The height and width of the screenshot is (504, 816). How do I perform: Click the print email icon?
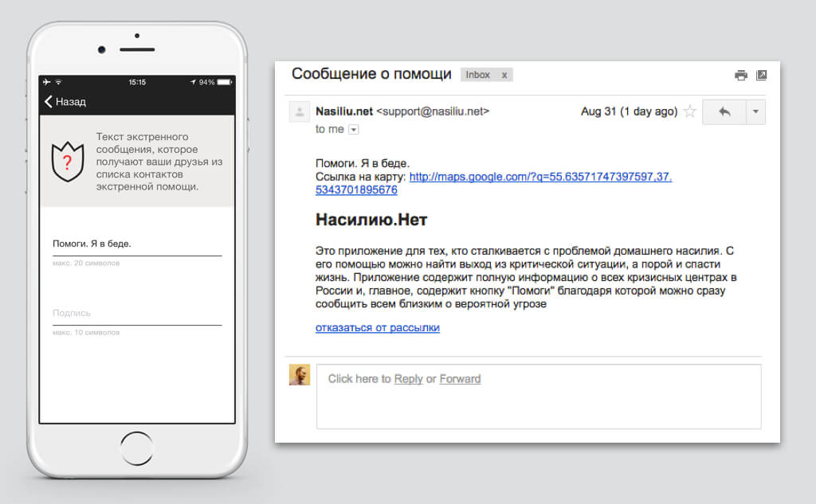(741, 75)
